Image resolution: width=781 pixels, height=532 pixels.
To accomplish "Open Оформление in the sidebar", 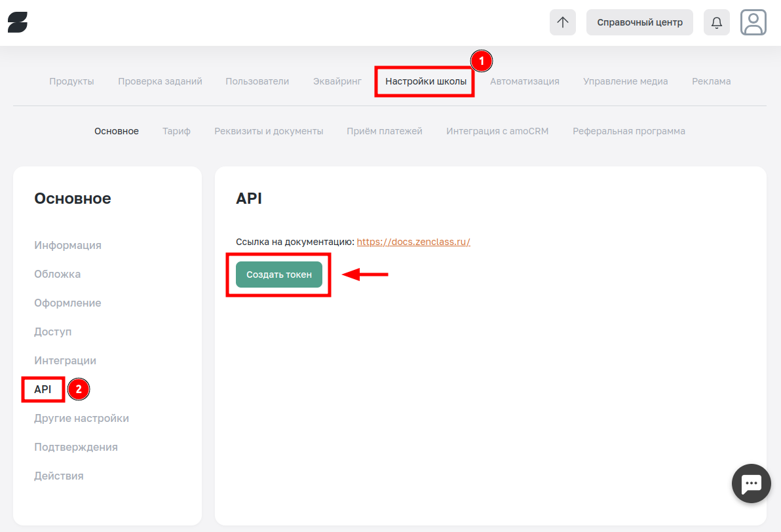I will click(67, 303).
